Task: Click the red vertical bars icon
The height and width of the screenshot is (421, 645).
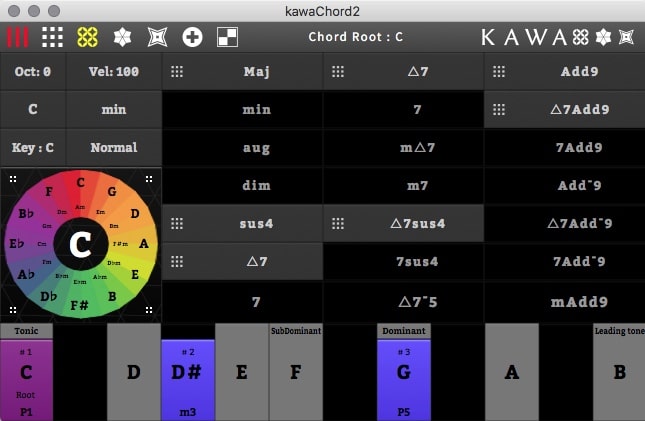Action: (x=17, y=37)
